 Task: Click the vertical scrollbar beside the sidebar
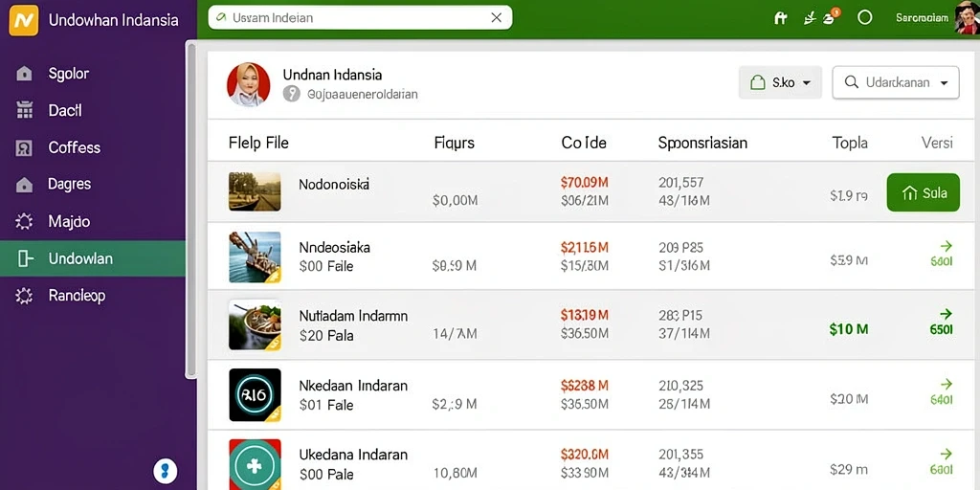[x=191, y=210]
